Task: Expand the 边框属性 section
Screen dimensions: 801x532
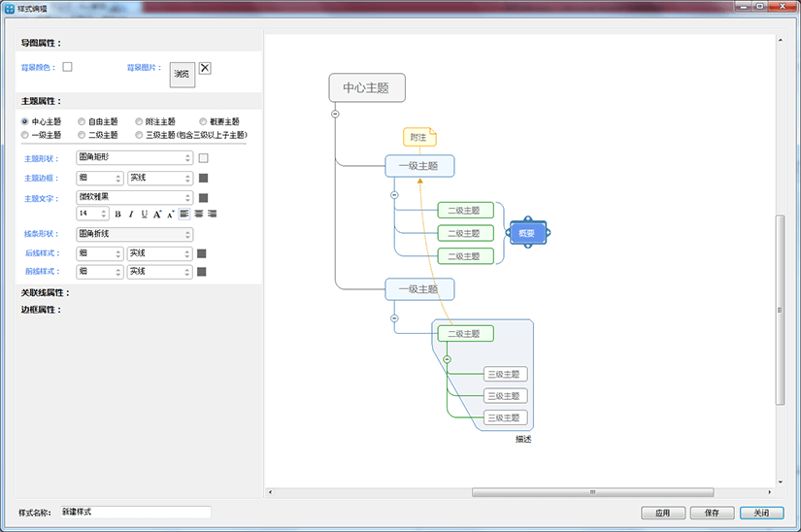Action: point(41,310)
